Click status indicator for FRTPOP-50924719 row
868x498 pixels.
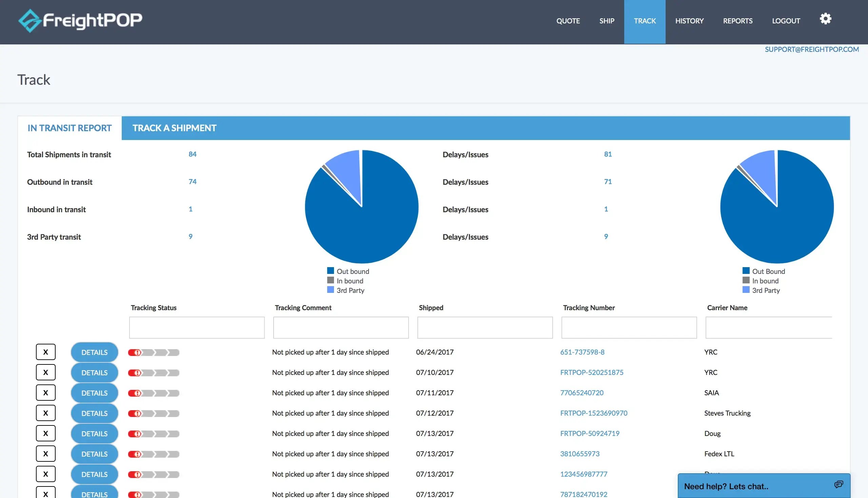click(x=154, y=434)
